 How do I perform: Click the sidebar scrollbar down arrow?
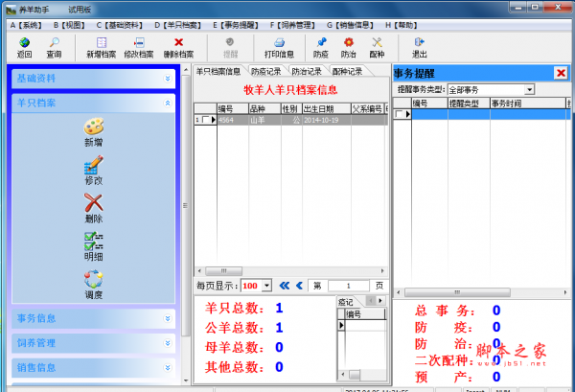pos(186,380)
